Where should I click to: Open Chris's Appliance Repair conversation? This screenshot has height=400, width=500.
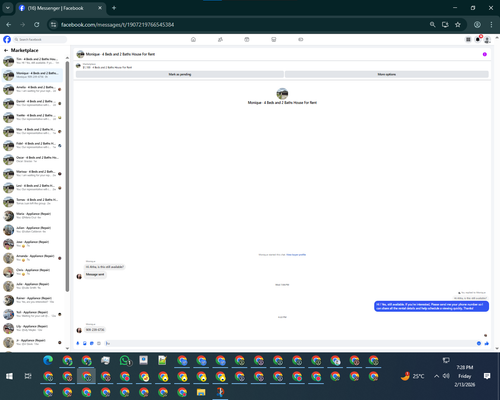click(x=32, y=272)
